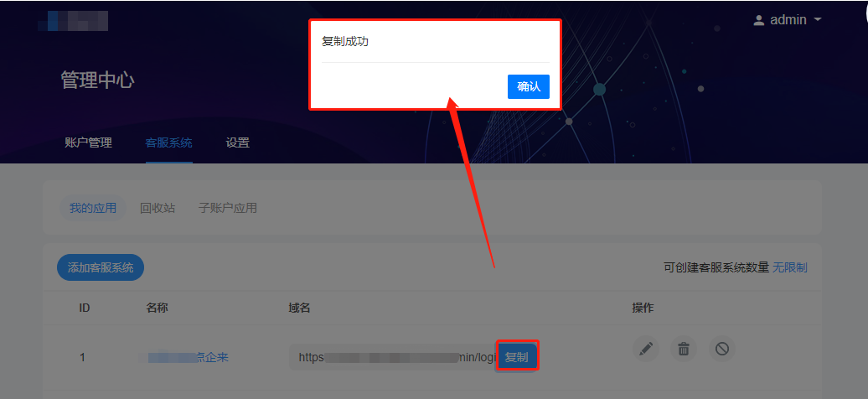The height and width of the screenshot is (399, 868).
Task: Delete the app using the trash icon
Action: click(x=684, y=349)
